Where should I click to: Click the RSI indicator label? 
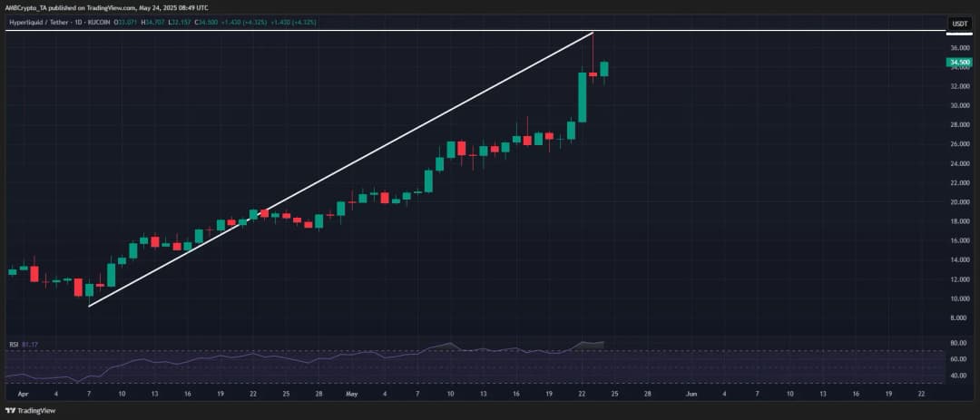point(14,344)
